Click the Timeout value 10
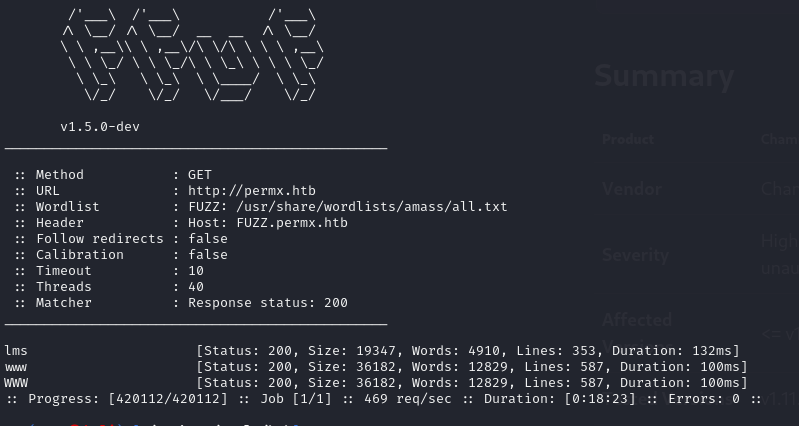This screenshot has height=426, width=799. pyautogui.click(x=196, y=271)
